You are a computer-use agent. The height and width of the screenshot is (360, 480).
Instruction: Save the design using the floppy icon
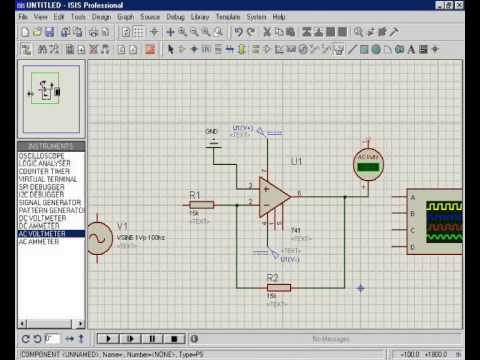(49, 32)
